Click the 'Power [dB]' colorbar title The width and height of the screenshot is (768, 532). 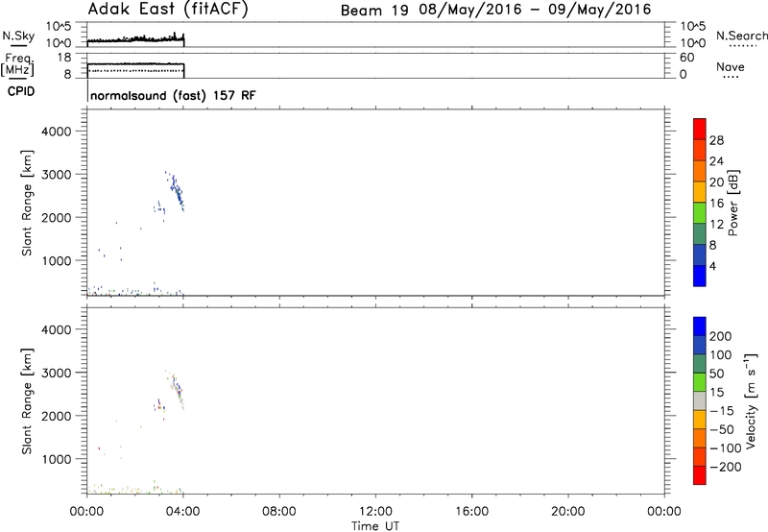[x=733, y=203]
